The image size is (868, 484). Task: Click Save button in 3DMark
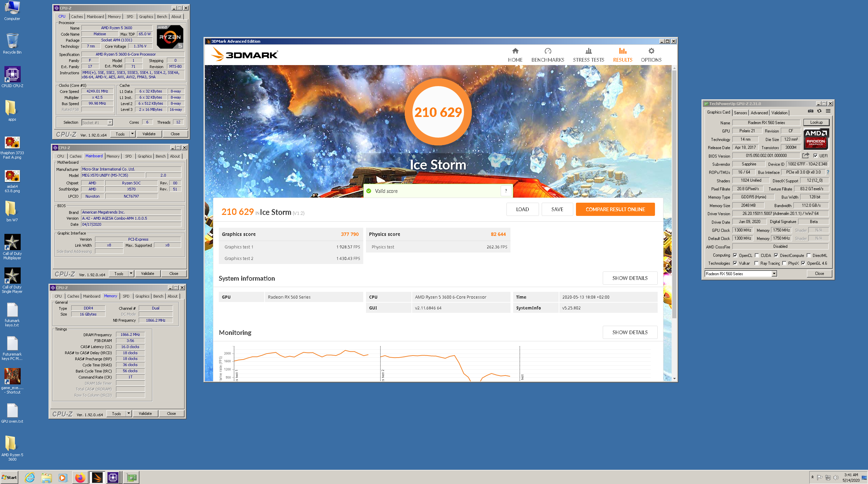click(x=557, y=209)
